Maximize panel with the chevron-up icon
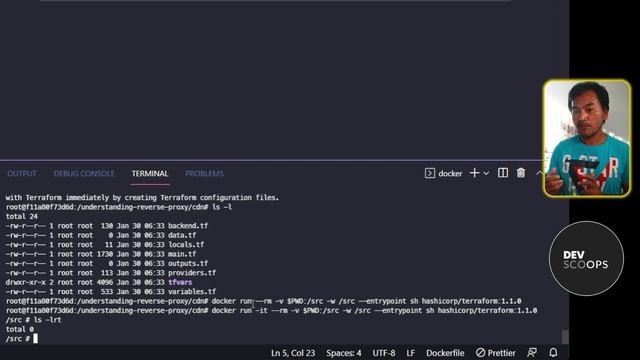 coord(539,173)
